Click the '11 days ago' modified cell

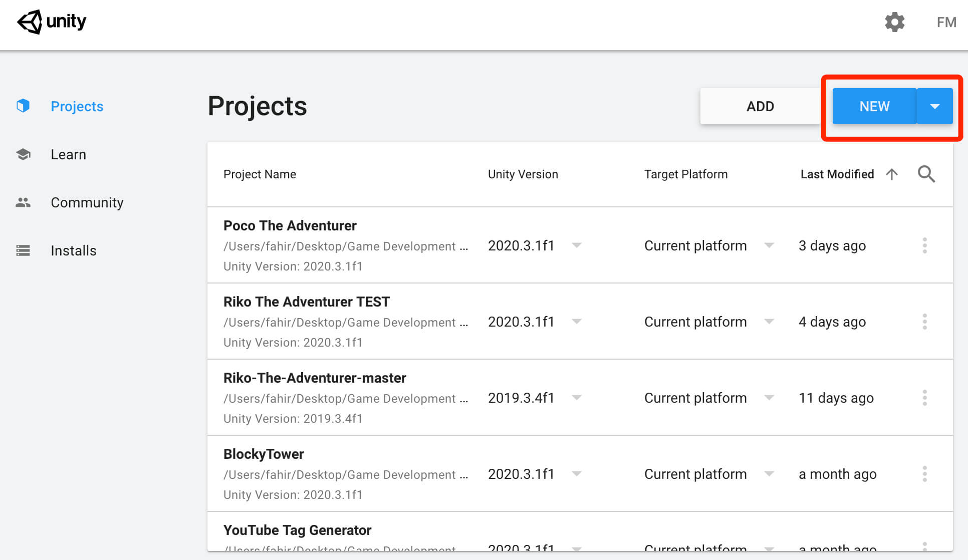point(836,398)
